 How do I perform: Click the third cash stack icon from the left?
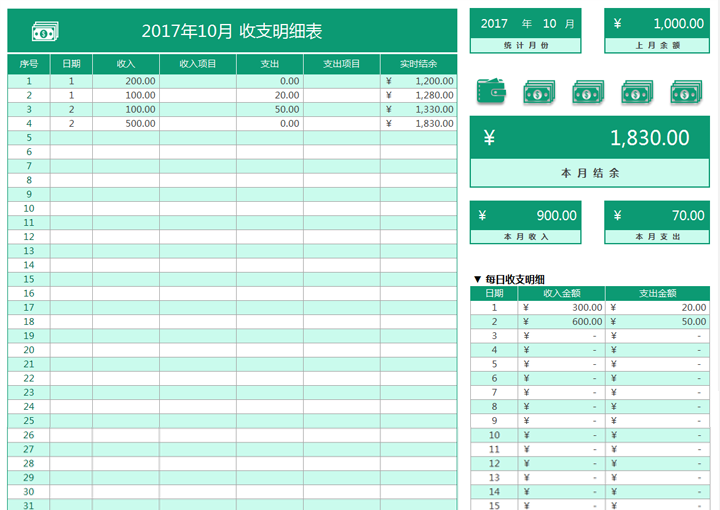[636, 93]
